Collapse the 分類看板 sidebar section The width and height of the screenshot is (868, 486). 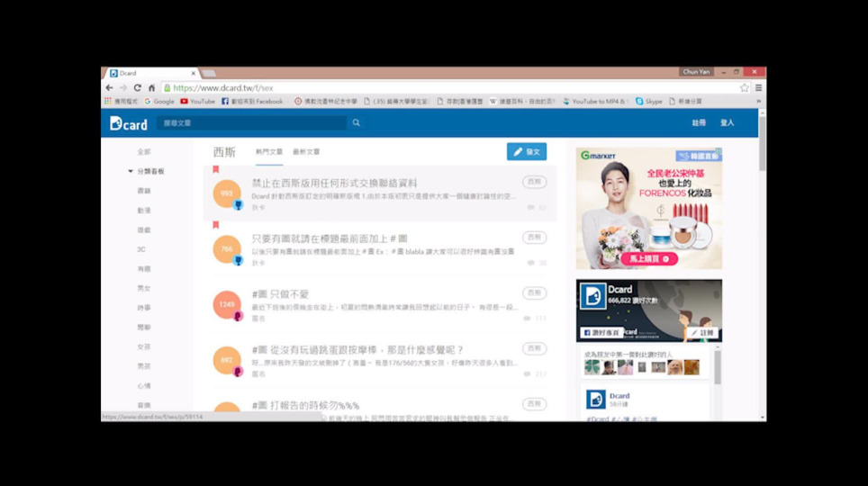point(131,171)
